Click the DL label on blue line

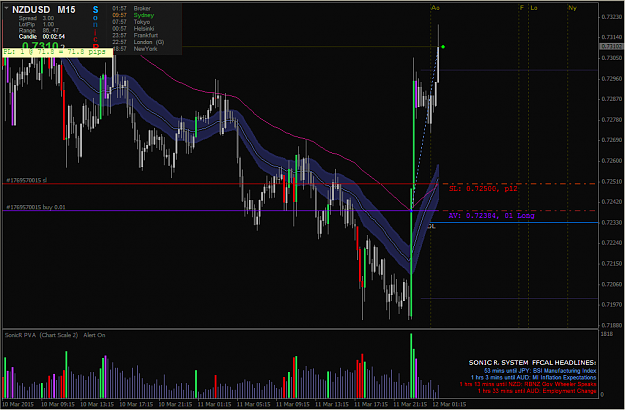pyautogui.click(x=432, y=226)
